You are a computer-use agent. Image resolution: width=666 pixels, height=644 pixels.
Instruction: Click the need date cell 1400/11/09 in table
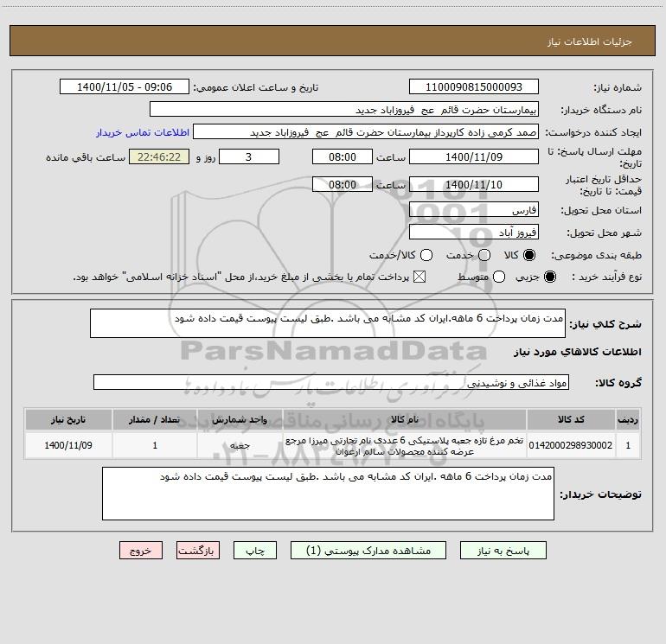pyautogui.click(x=68, y=445)
